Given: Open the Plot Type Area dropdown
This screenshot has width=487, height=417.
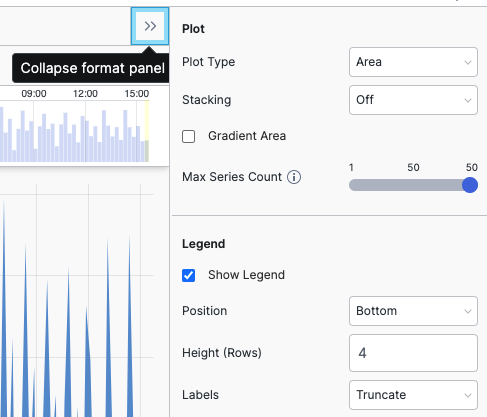Looking at the screenshot, I should tap(413, 62).
